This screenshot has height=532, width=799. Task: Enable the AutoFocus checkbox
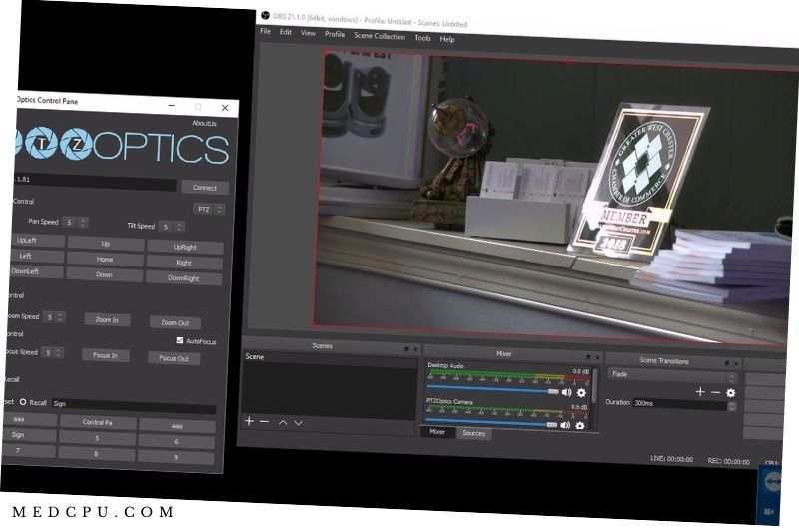click(180, 340)
